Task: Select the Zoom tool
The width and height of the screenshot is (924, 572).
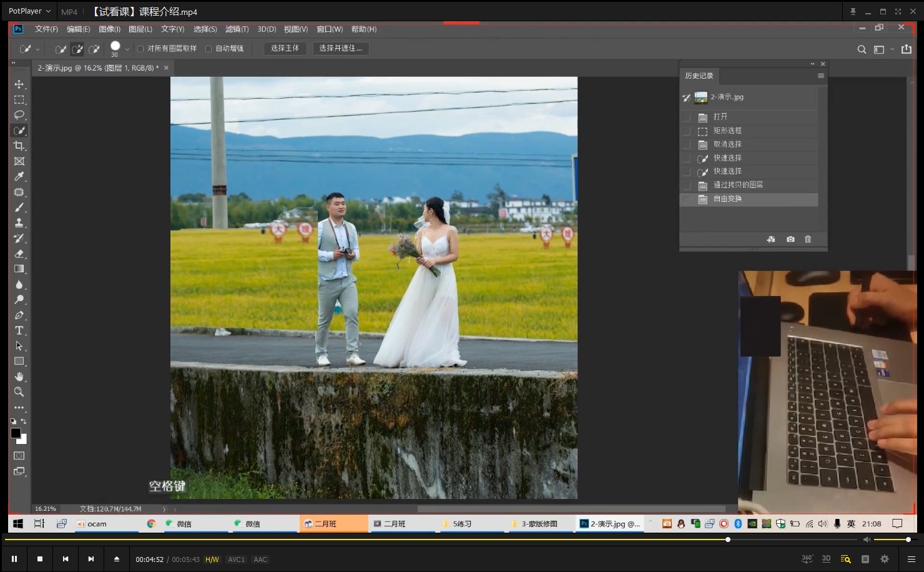Action: pyautogui.click(x=19, y=392)
